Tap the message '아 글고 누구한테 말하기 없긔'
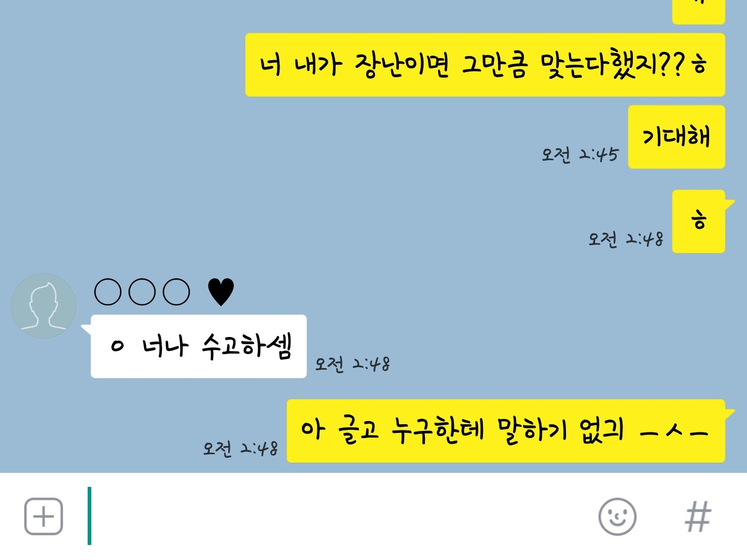Screen dimensions: 747x560 [506, 431]
